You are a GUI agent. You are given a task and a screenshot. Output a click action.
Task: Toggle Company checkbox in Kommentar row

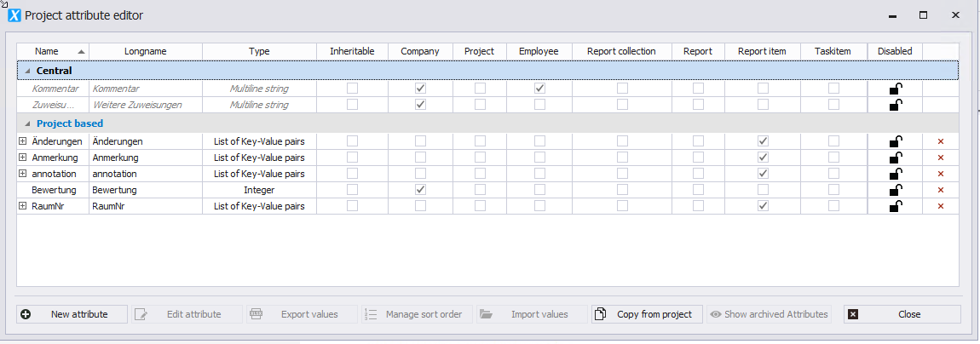420,89
